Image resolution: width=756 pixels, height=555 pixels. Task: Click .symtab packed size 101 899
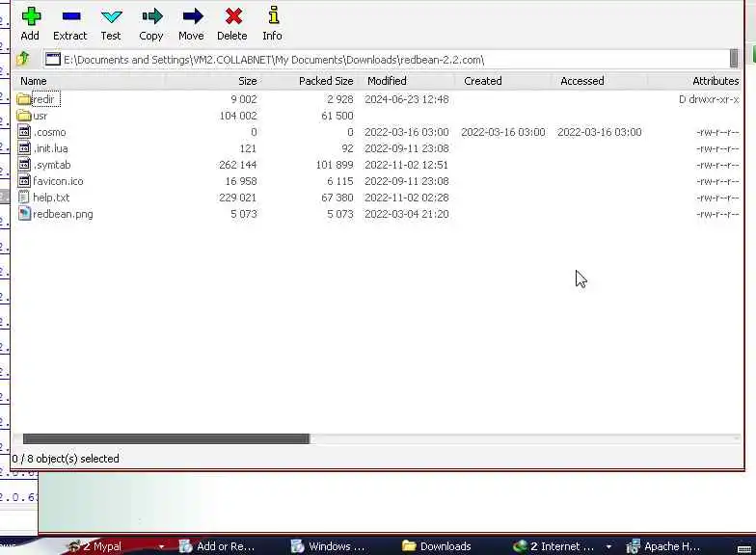[x=335, y=165]
